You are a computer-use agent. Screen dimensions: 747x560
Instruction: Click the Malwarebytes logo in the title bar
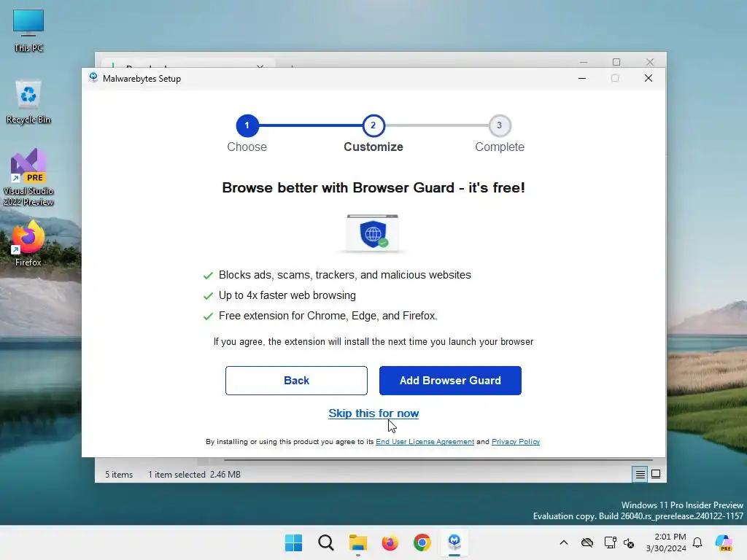tap(93, 77)
